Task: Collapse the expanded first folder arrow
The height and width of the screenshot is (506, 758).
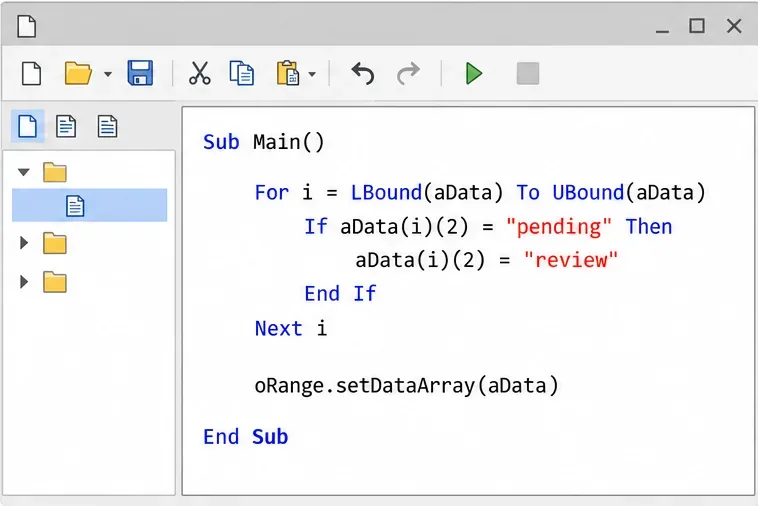Action: coord(24,172)
